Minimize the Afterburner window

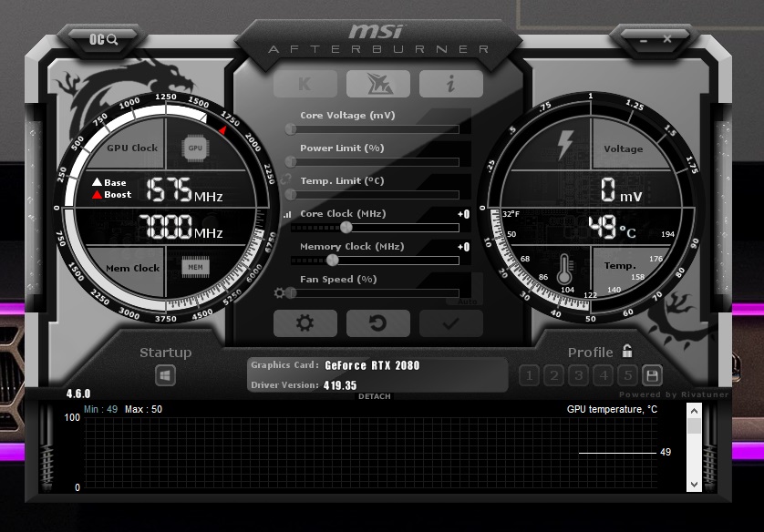[643, 41]
